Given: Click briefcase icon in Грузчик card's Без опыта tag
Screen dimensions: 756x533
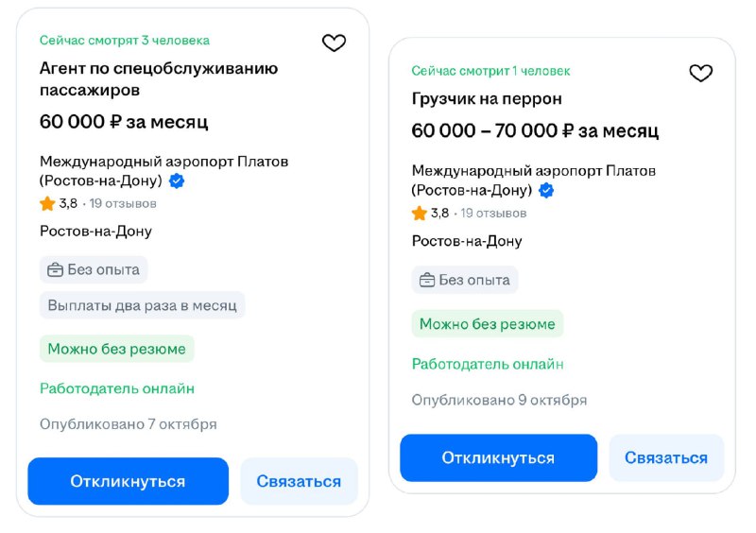Looking at the screenshot, I should click(x=427, y=280).
